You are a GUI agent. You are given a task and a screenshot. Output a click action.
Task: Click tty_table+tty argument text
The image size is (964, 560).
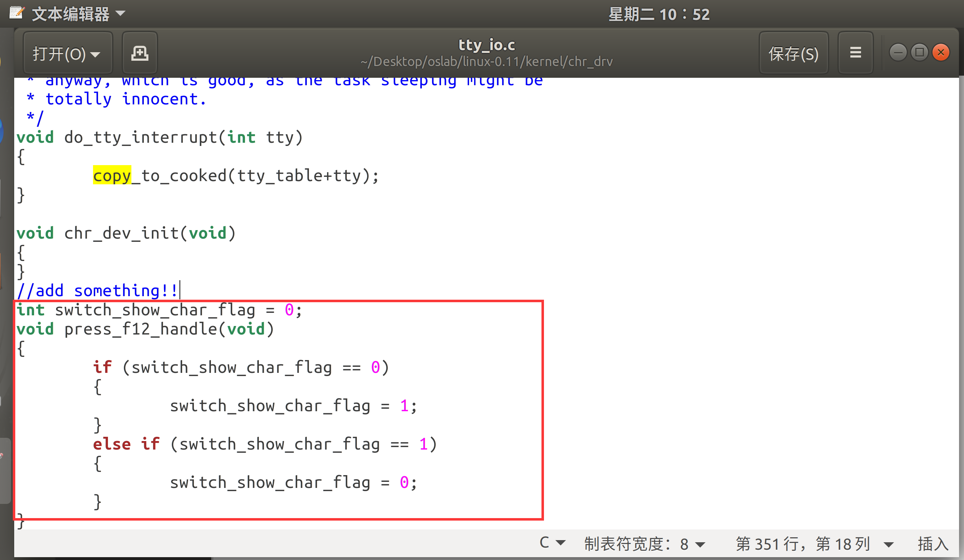pyautogui.click(x=299, y=175)
